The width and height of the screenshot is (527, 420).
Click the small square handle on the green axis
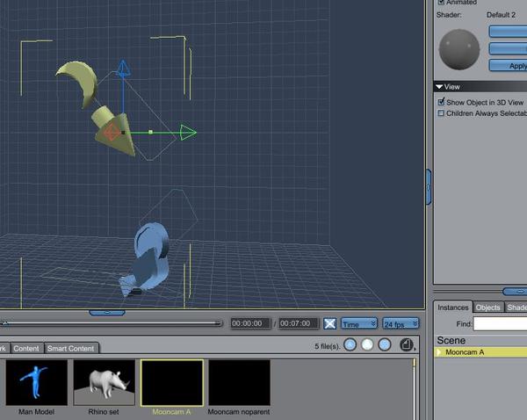[x=150, y=132]
